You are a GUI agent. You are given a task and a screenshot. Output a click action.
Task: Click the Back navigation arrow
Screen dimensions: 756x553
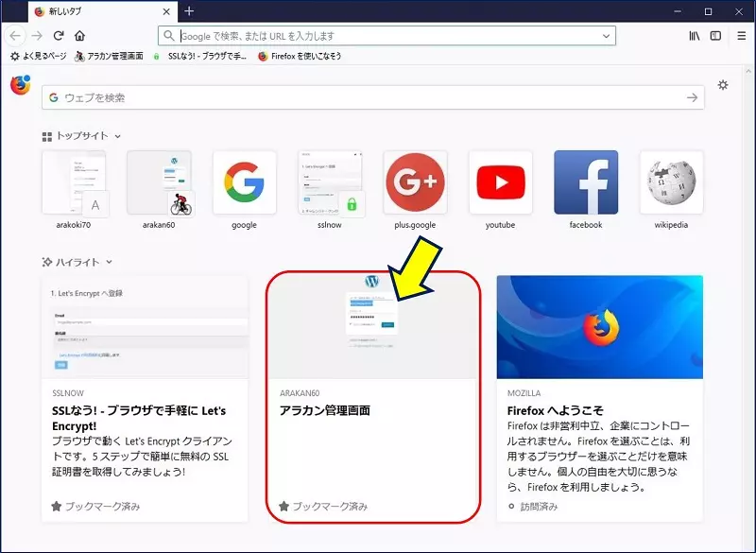15,36
